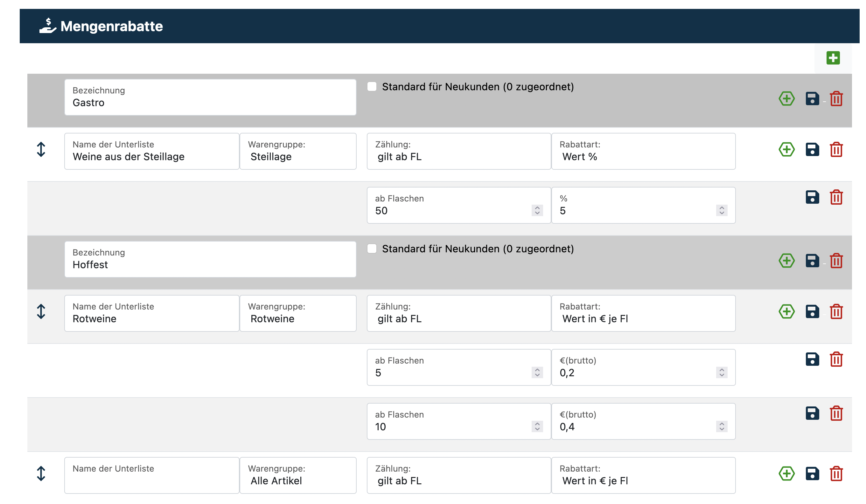
Task: Delete the 50 Flaschen discount tier
Action: (x=836, y=197)
